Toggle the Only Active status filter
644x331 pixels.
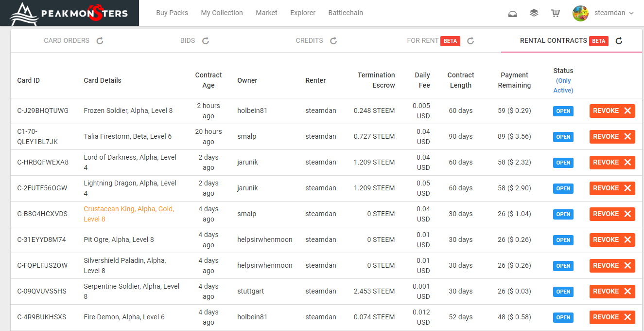click(x=563, y=86)
